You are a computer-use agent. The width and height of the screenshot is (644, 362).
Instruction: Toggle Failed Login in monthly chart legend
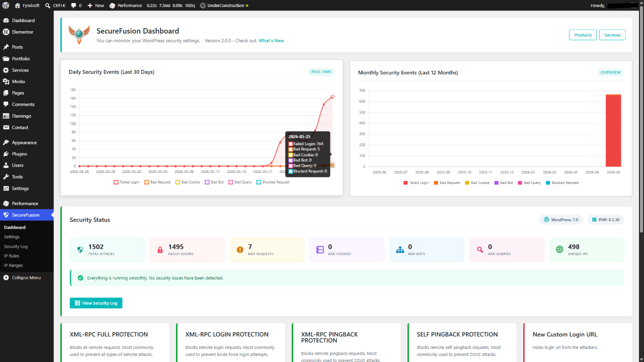416,183
